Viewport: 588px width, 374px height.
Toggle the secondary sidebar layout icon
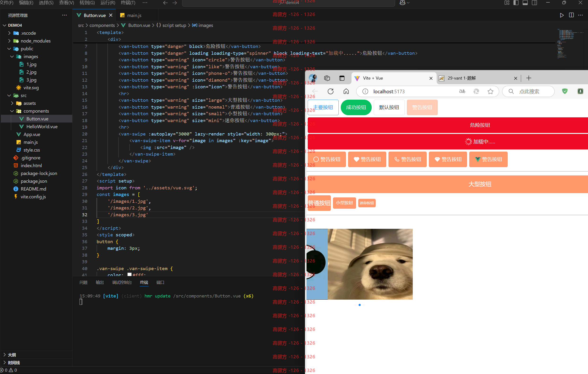pos(535,3)
